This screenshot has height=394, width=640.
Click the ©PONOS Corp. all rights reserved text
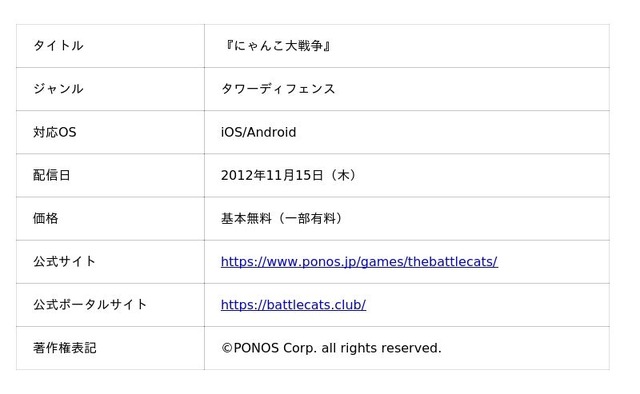[331, 348]
